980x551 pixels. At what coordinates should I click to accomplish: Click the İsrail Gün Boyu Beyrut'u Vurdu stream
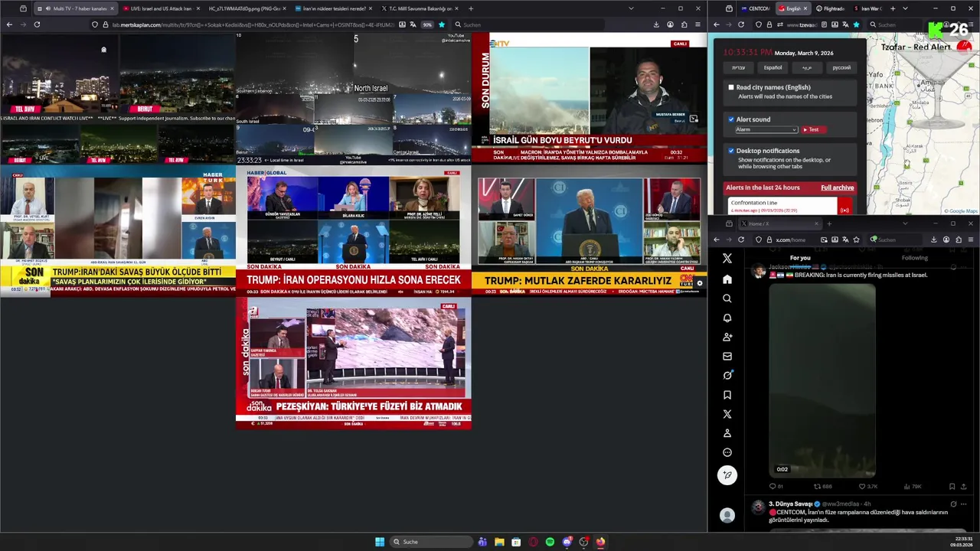[x=589, y=97]
